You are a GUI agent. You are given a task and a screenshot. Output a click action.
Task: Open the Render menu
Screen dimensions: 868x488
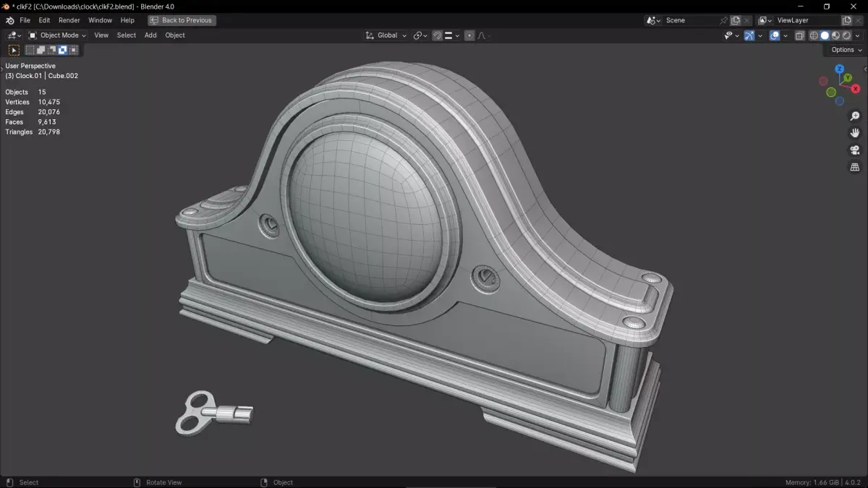click(x=69, y=20)
